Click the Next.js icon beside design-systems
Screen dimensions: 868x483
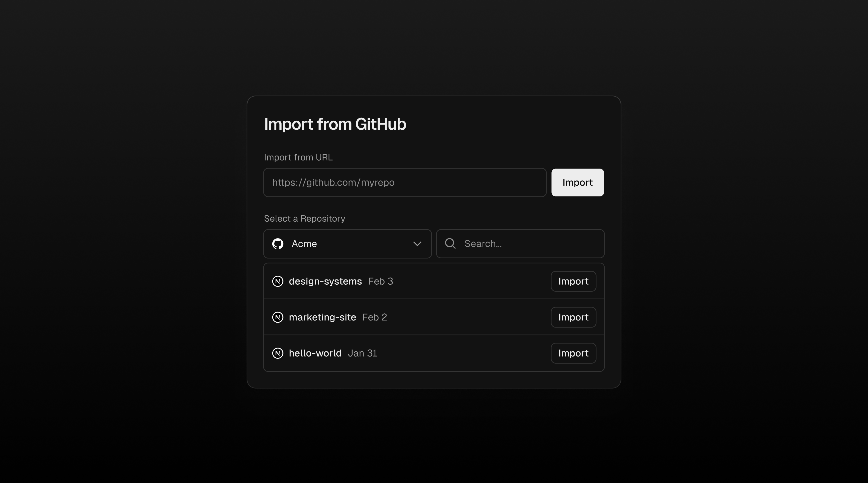278,281
